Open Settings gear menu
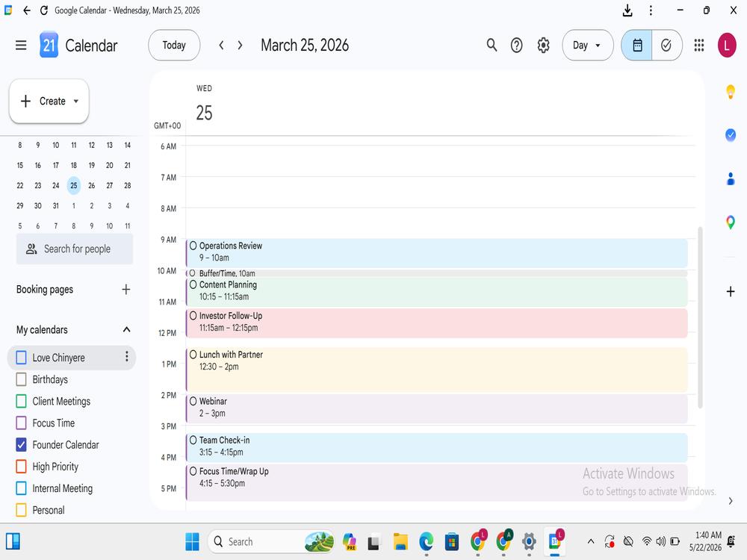 pyautogui.click(x=543, y=46)
